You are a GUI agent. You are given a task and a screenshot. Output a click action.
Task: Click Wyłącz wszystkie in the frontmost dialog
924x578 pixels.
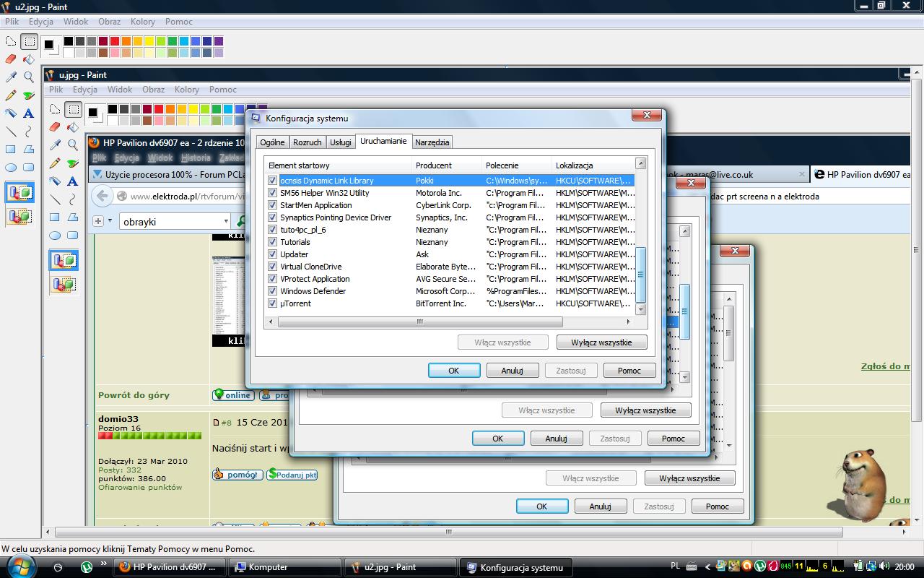[601, 342]
